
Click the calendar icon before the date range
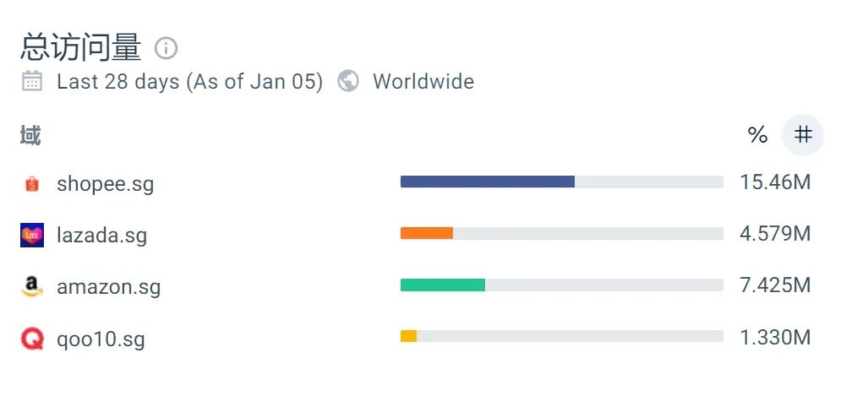(x=32, y=81)
